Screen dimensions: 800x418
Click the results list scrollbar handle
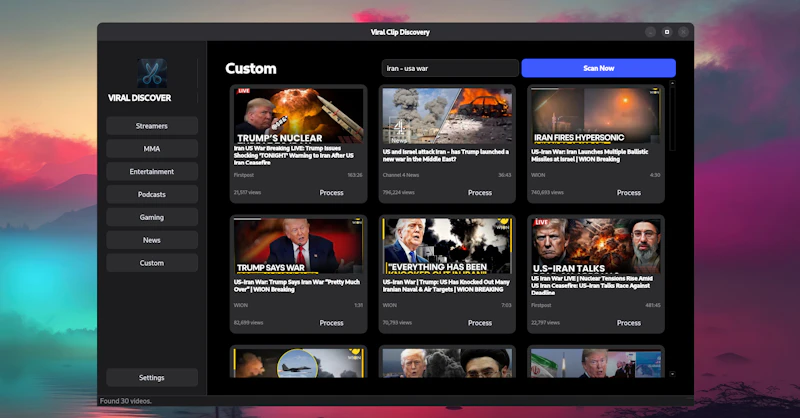(x=672, y=118)
